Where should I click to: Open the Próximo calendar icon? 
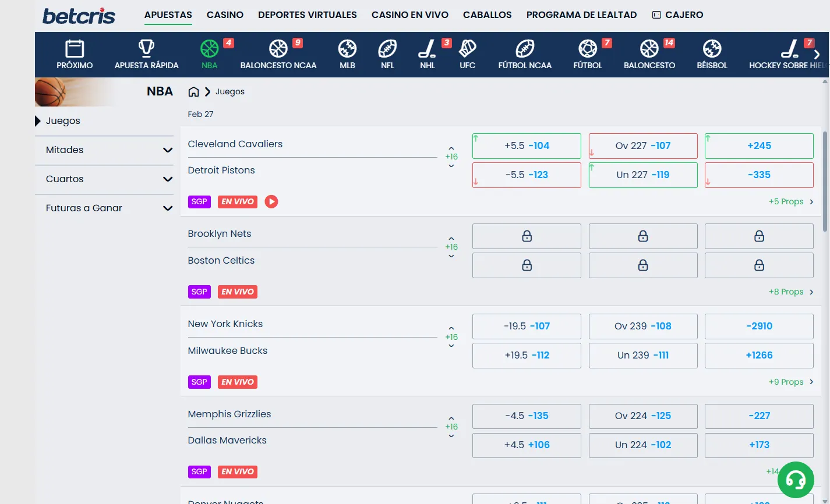tap(75, 49)
